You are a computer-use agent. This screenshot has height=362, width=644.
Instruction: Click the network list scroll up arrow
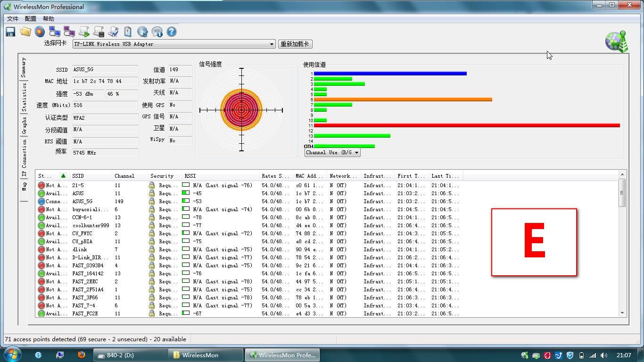click(622, 175)
